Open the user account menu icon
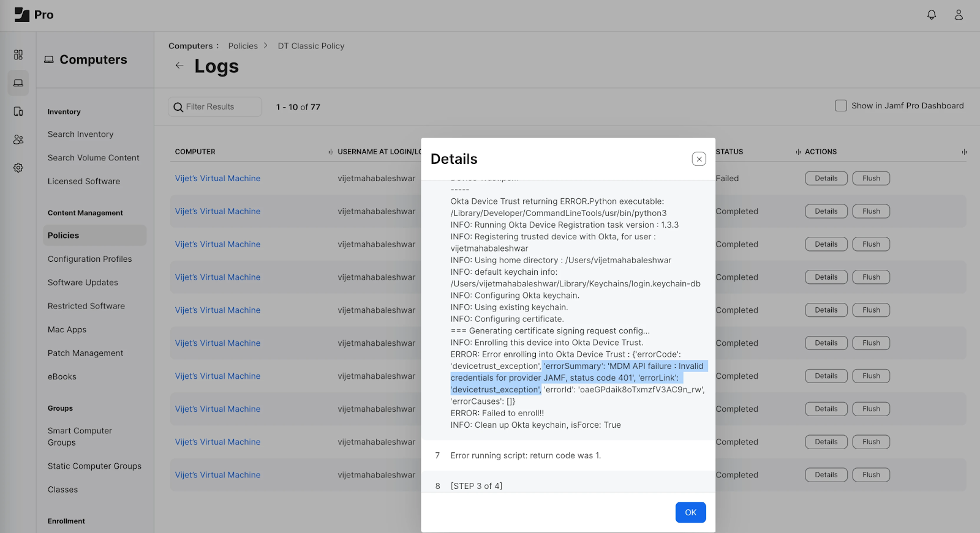The height and width of the screenshot is (533, 980). pos(959,15)
